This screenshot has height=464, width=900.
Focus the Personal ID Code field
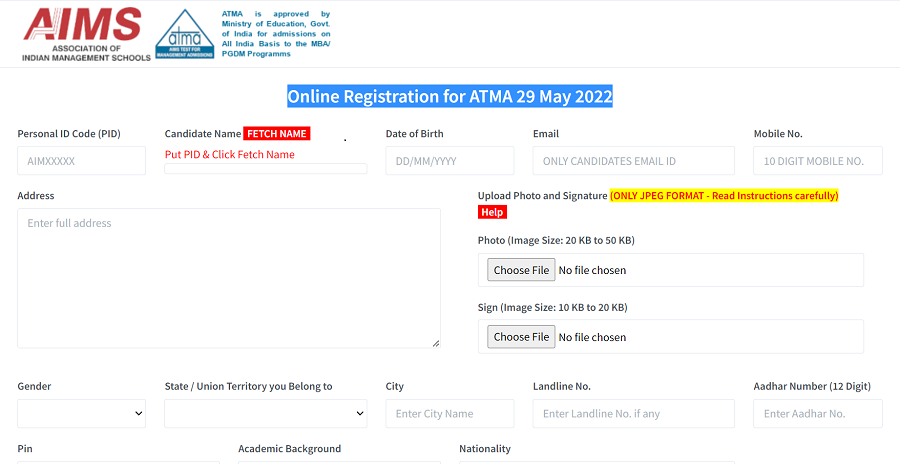tap(81, 160)
